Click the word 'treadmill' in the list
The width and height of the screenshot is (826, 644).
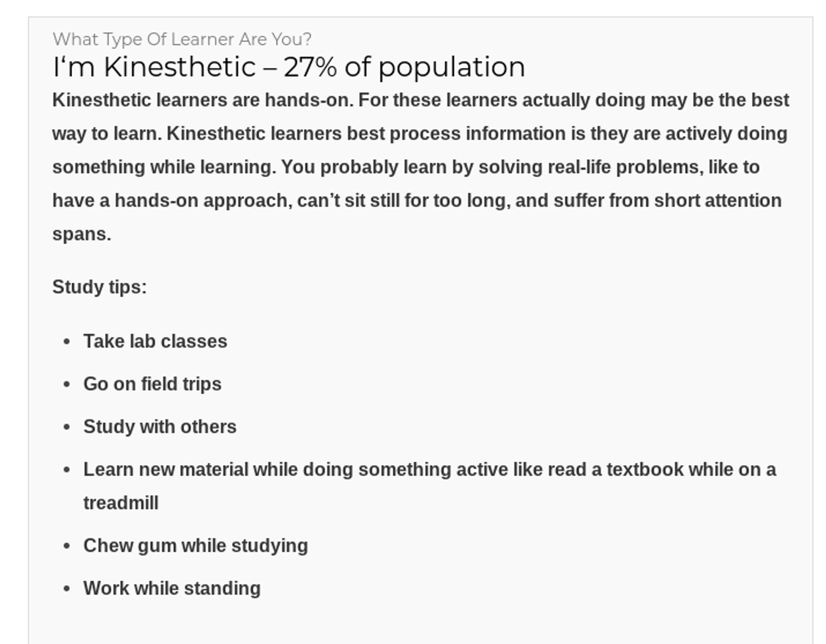click(121, 503)
